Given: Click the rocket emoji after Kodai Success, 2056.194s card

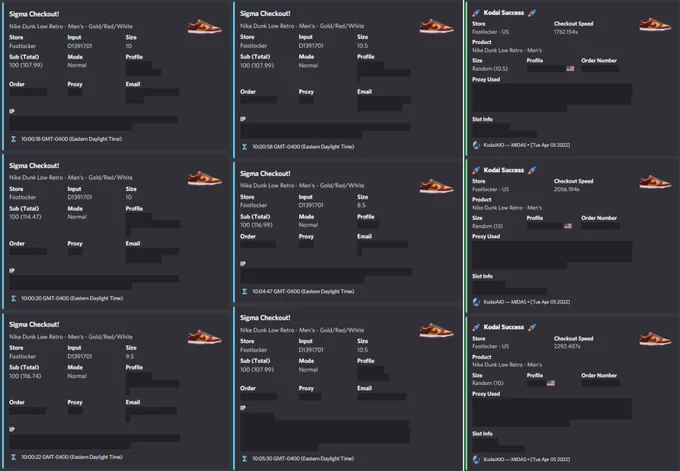Looking at the screenshot, I should [x=532, y=170].
